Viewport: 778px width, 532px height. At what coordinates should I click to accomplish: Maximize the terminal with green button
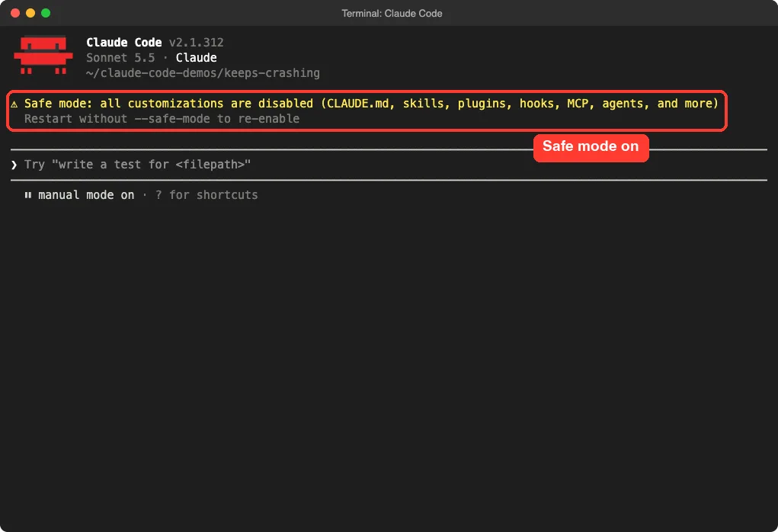coord(46,13)
